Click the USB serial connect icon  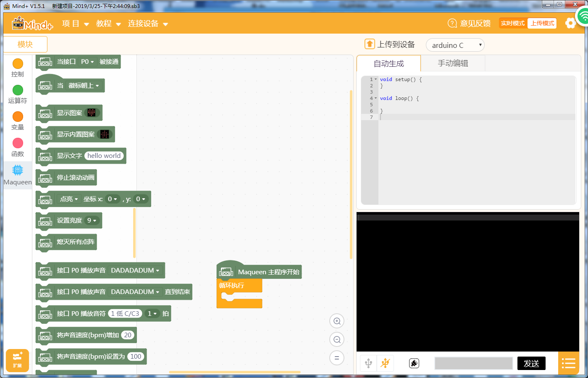click(x=368, y=363)
